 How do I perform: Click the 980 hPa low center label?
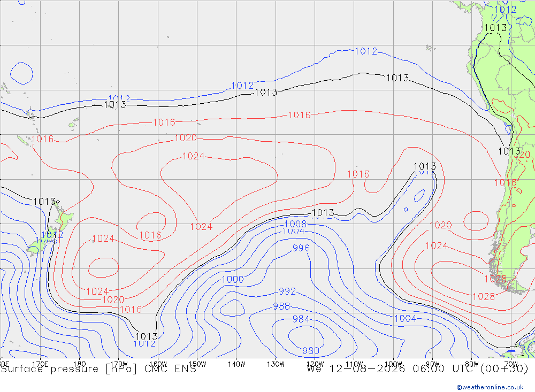click(x=311, y=350)
